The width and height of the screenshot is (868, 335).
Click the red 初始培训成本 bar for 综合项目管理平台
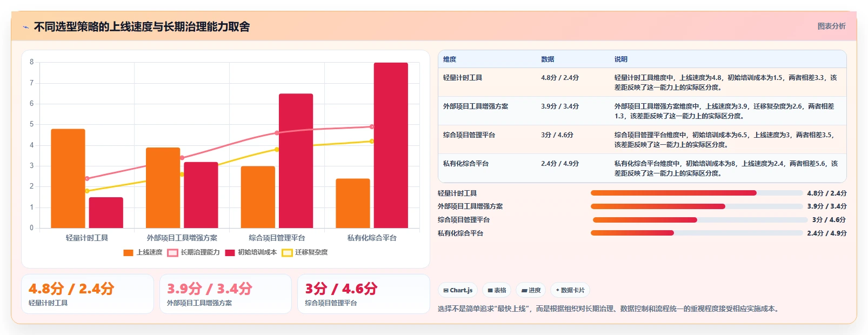click(296, 161)
